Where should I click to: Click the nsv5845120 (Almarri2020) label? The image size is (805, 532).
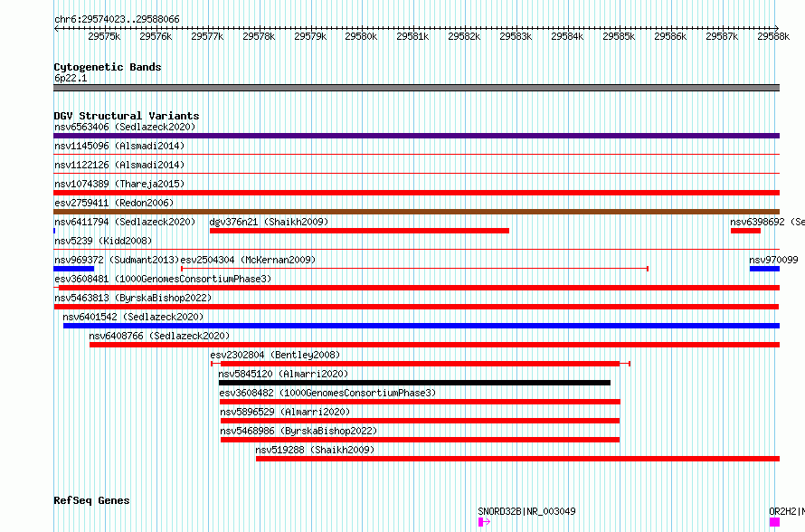(283, 374)
